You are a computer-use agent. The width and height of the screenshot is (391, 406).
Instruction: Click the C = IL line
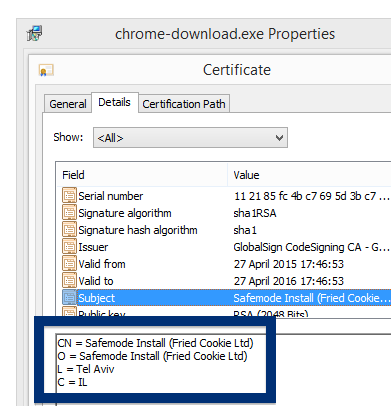(x=72, y=382)
